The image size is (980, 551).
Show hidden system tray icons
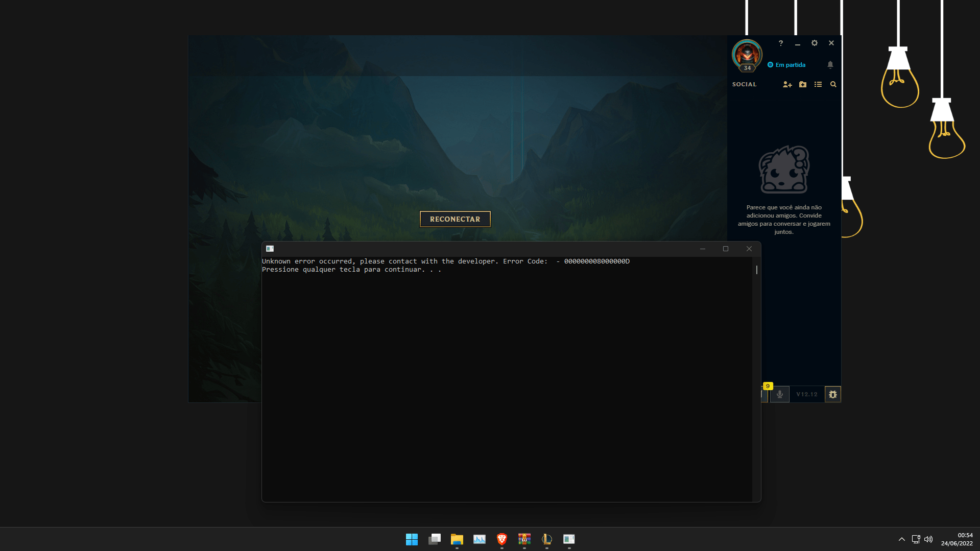pos(902,539)
